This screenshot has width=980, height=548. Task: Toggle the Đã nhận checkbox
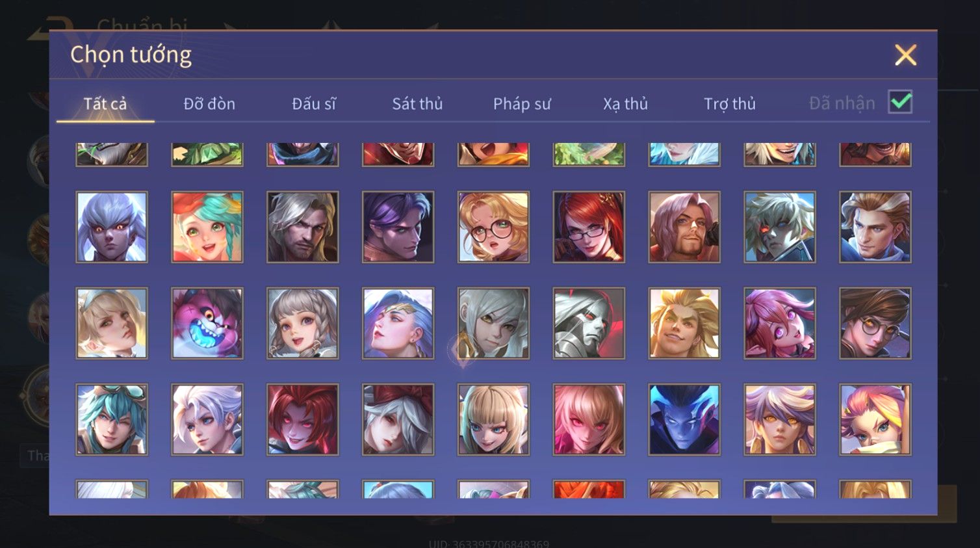[x=900, y=102]
